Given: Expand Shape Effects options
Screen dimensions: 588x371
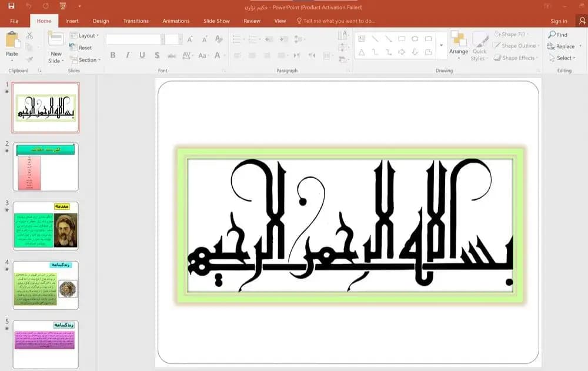Looking at the screenshot, I should tap(516, 58).
